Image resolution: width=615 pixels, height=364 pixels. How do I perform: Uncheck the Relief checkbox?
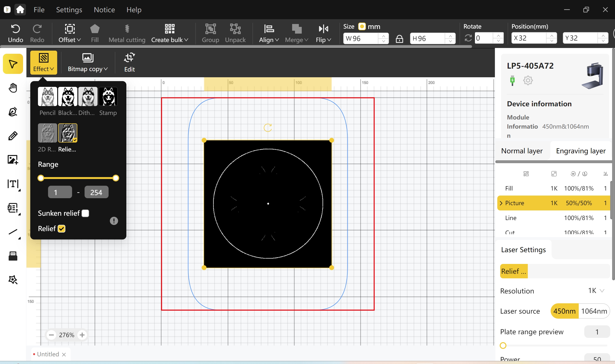coord(61,229)
